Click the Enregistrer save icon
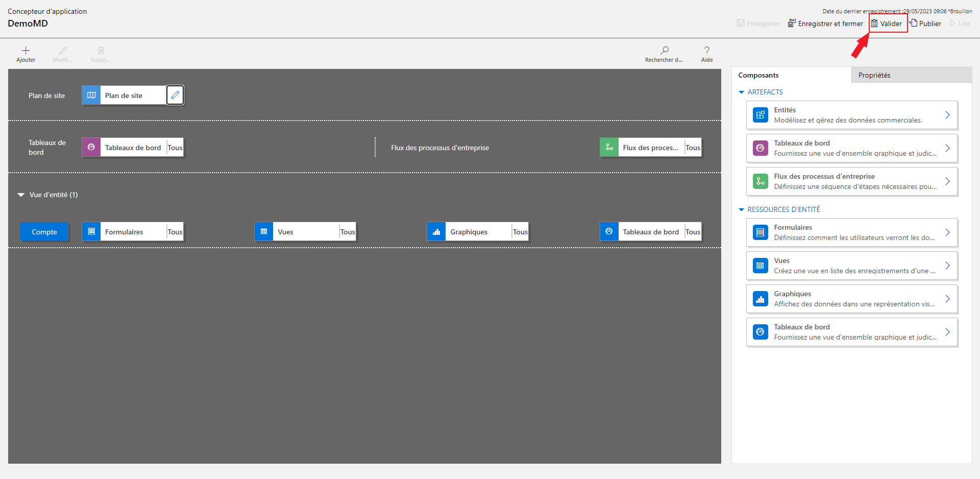Viewport: 980px width, 479px height. coord(741,23)
